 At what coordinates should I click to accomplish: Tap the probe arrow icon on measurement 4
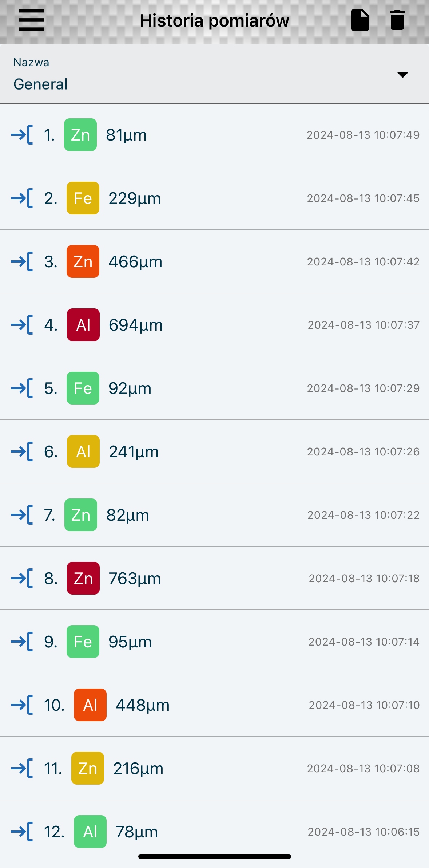coord(22,325)
